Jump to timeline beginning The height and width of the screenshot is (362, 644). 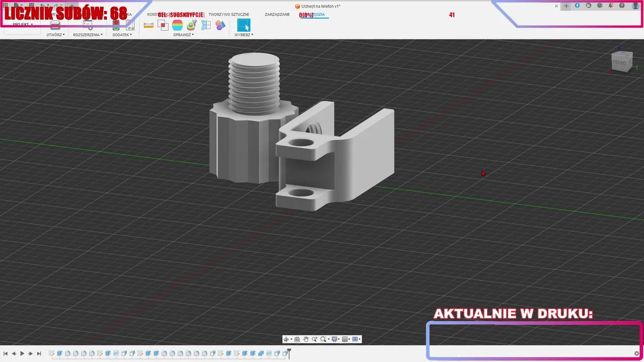pos(6,353)
